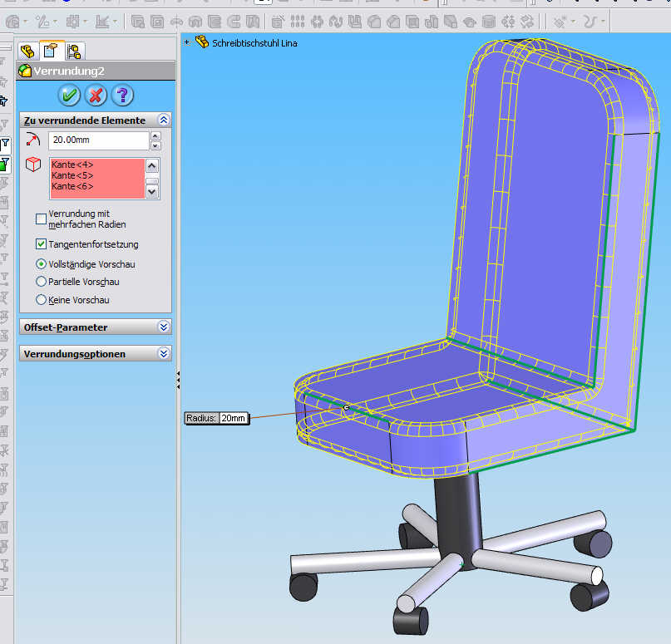Viewport: 671px width, 644px height.
Task: Click the L-shaped measure toolbar icon
Action: pos(101,22)
